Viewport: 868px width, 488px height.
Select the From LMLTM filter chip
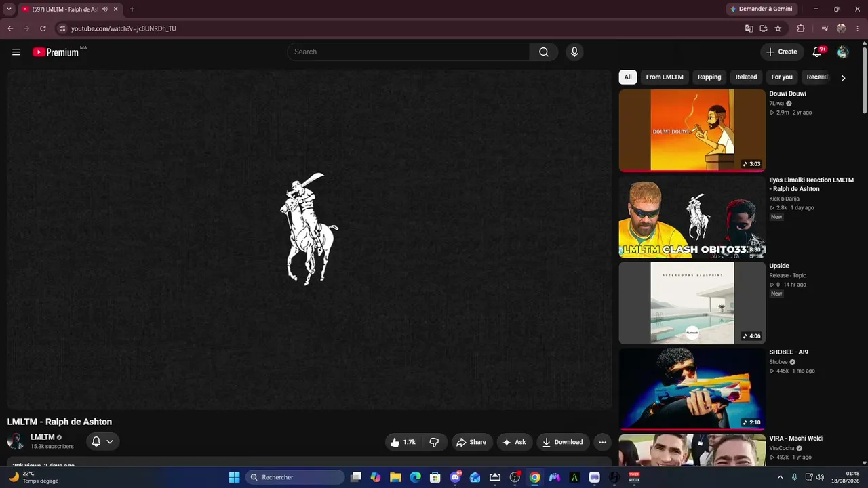tap(665, 77)
